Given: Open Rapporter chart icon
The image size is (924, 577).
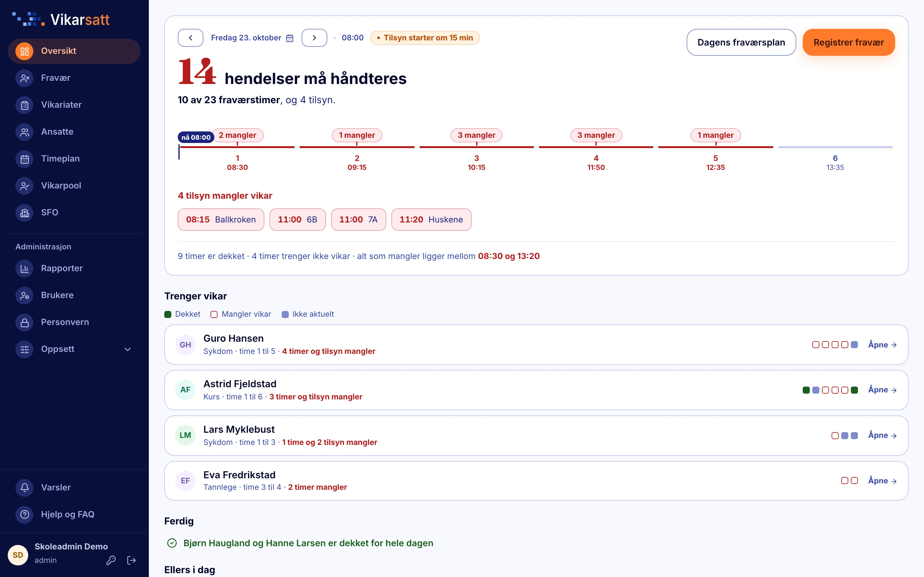Looking at the screenshot, I should coord(24,268).
